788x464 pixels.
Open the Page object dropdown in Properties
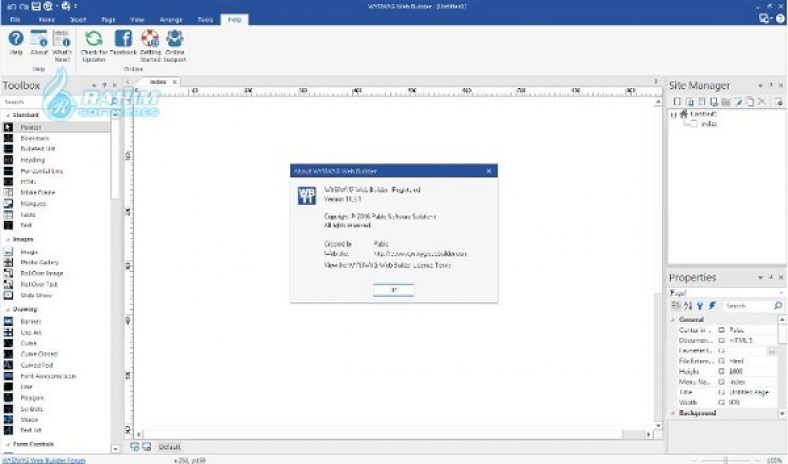[781, 293]
